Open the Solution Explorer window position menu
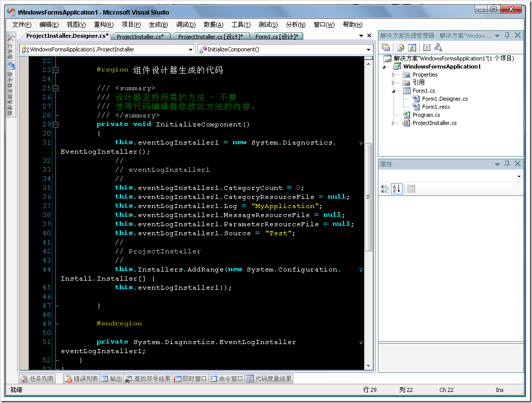Viewport: 532px width, 403px height. click(x=497, y=36)
